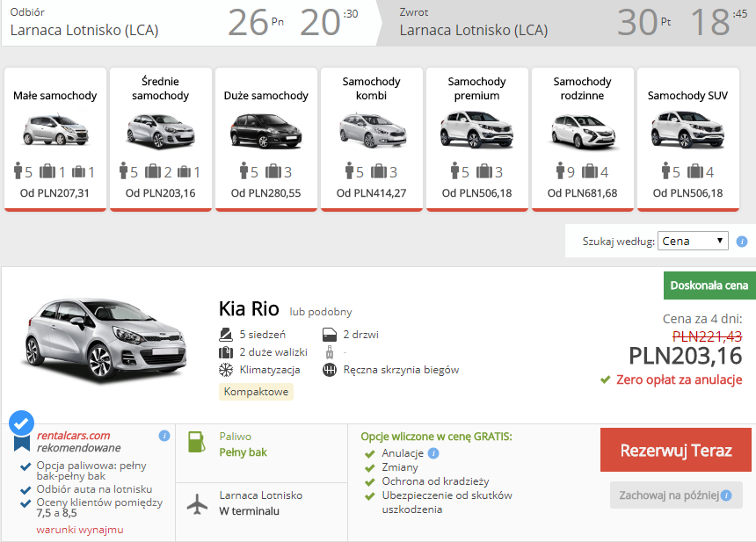Click the Kia Rio car image
This screenshot has height=542, width=756.
coord(105,340)
